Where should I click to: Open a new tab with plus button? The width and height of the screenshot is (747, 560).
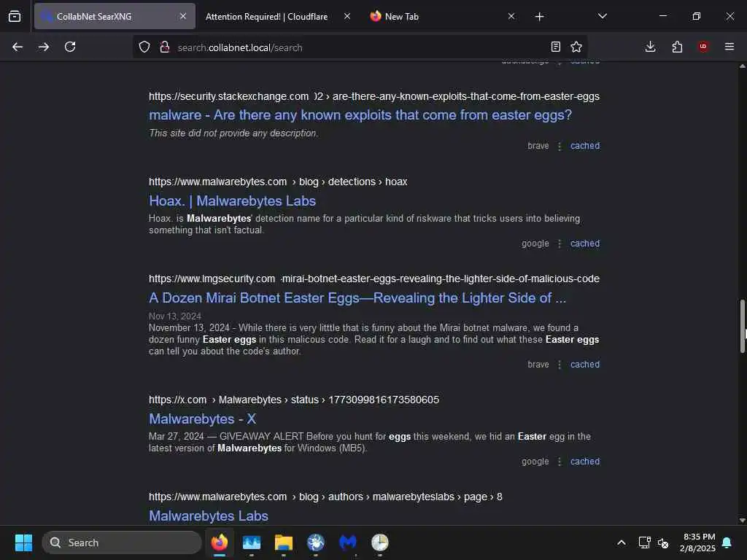539,17
